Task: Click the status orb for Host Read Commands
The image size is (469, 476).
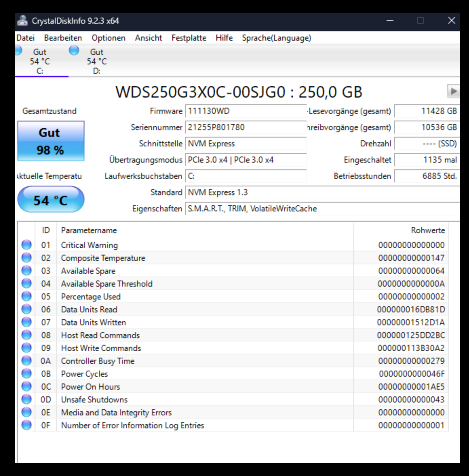Action: click(x=26, y=335)
